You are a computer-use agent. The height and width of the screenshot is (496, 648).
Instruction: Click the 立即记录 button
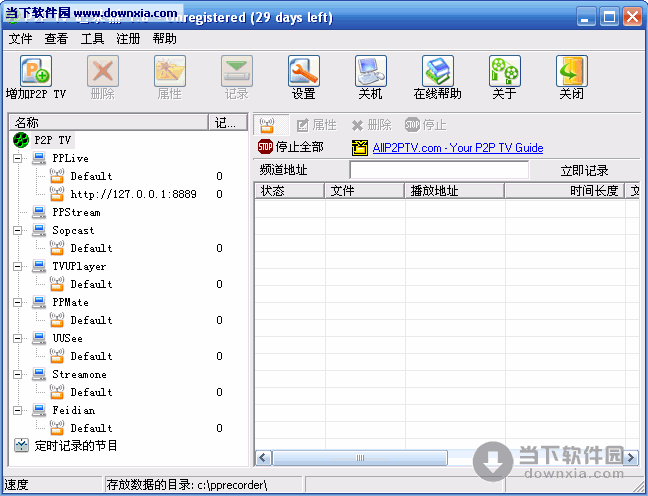point(584,170)
